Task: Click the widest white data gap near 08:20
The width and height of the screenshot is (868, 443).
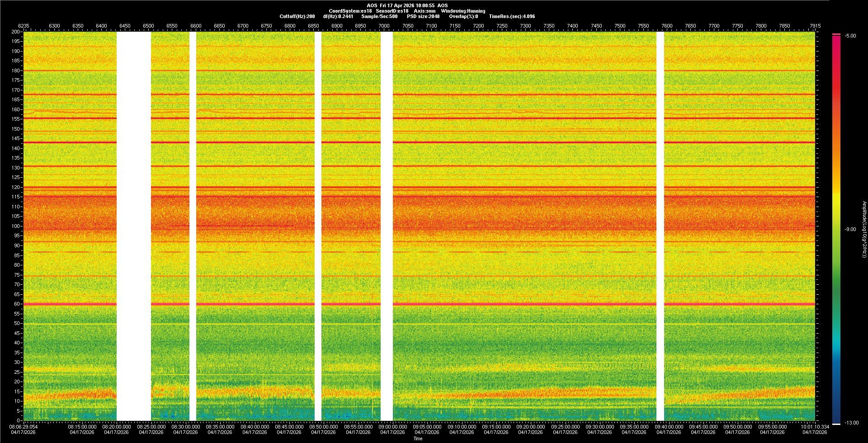Action: click(x=133, y=226)
